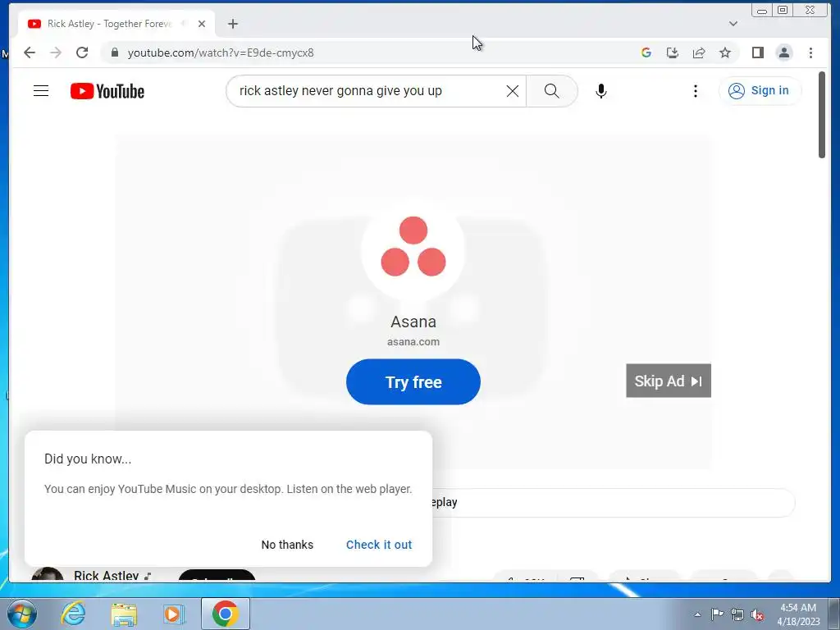Clear the search query with the X
840x630 pixels.
[x=513, y=91]
